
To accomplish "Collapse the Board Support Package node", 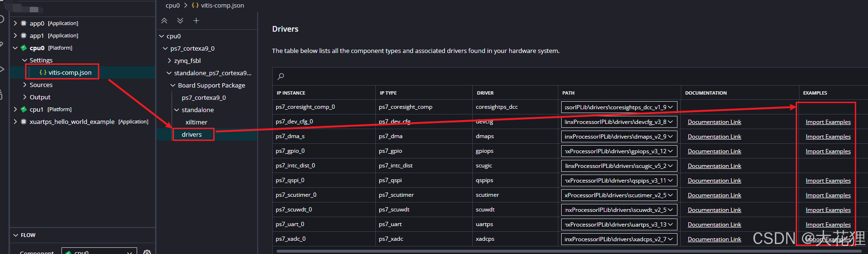I will point(173,85).
